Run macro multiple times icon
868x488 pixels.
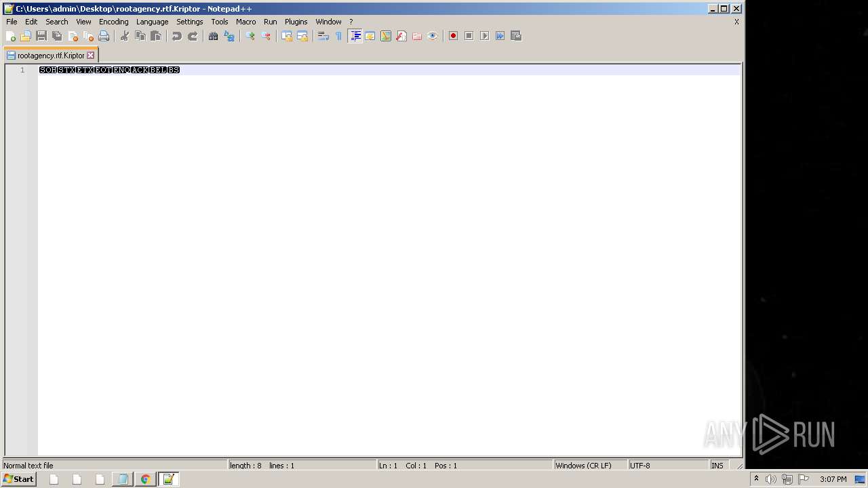[x=500, y=36]
